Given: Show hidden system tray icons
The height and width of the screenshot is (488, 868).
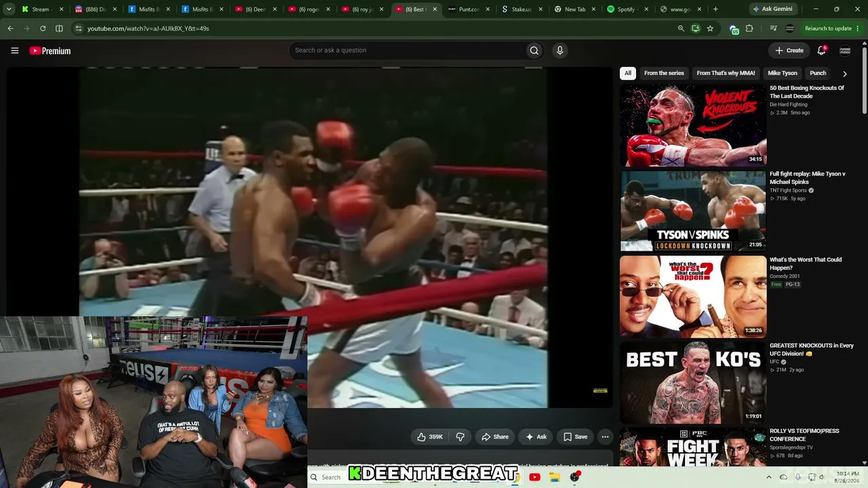Looking at the screenshot, I should tap(770, 477).
